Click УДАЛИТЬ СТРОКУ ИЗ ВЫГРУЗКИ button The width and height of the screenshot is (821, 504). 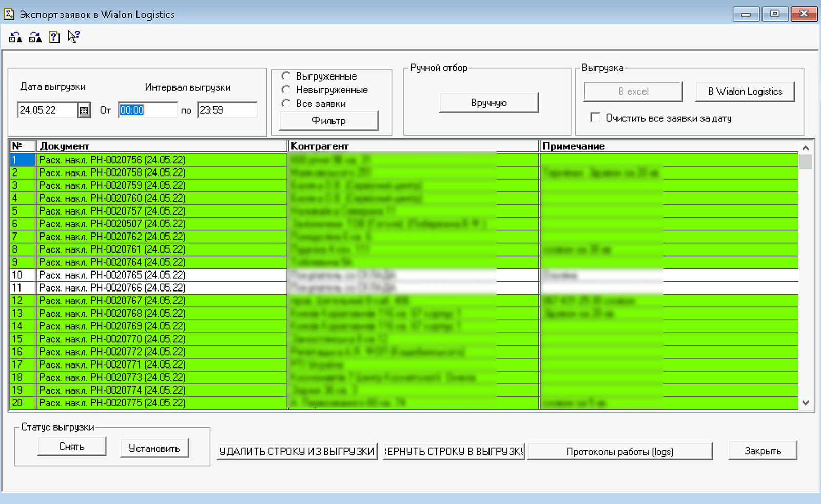click(x=297, y=452)
